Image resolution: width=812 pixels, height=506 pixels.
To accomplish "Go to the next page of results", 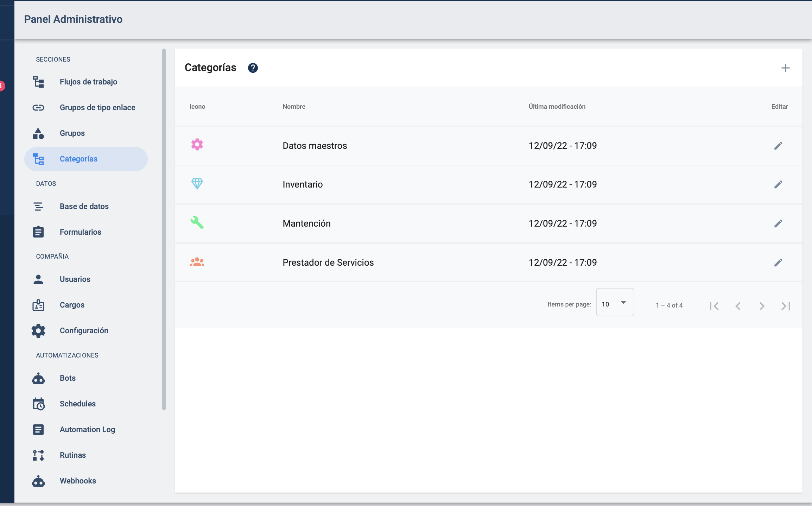I will [x=762, y=305].
